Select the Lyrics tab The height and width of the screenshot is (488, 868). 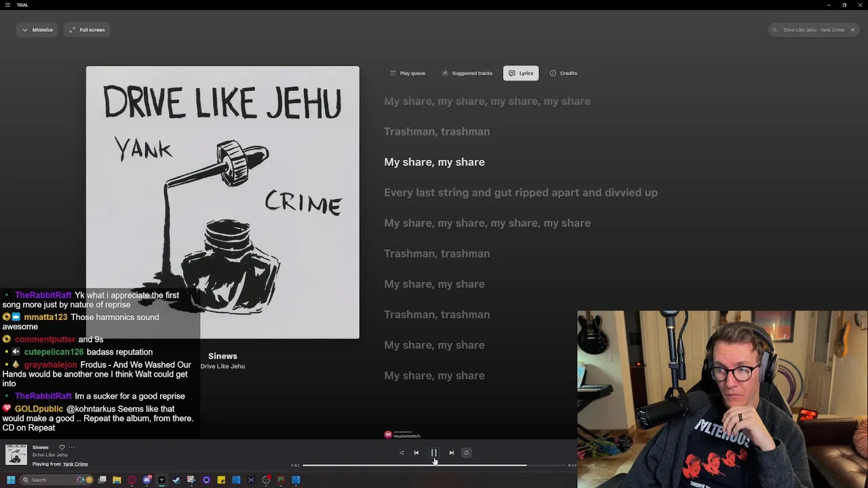coord(521,73)
